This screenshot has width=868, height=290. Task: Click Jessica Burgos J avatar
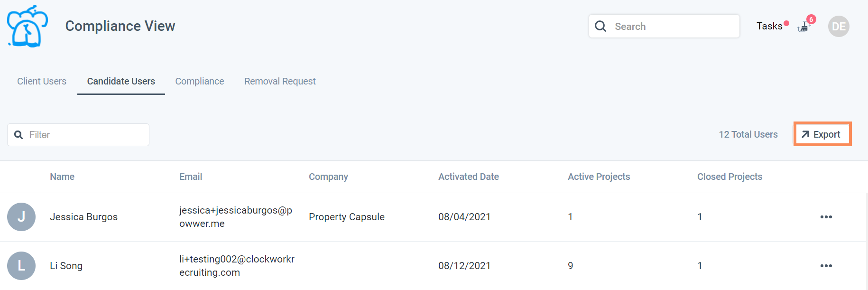tap(21, 217)
